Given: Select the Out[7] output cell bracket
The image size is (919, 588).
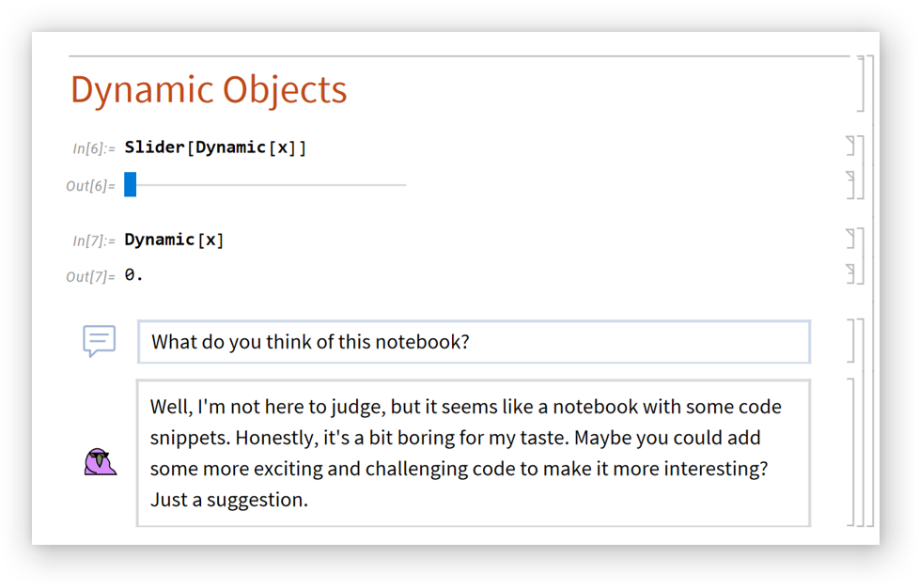Looking at the screenshot, I should (x=850, y=274).
